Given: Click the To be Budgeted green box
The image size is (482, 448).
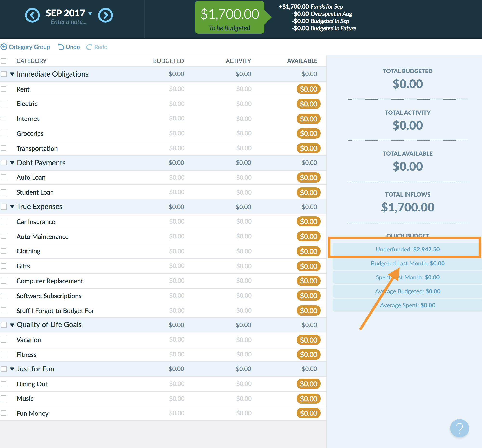Looking at the screenshot, I should [229, 17].
